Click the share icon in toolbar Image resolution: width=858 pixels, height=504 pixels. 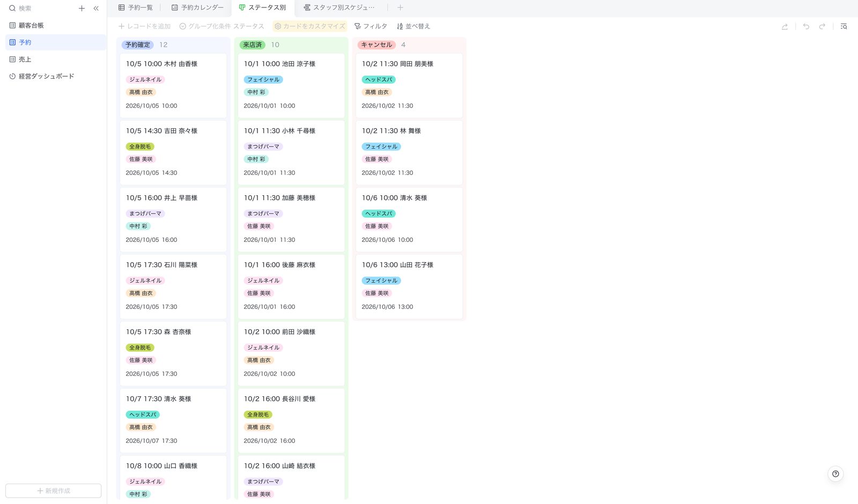[x=785, y=26]
